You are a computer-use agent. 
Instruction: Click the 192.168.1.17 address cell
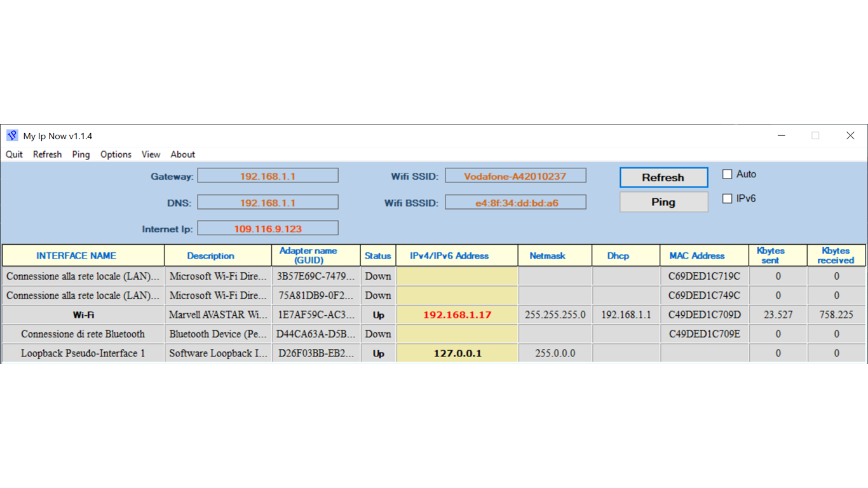458,315
